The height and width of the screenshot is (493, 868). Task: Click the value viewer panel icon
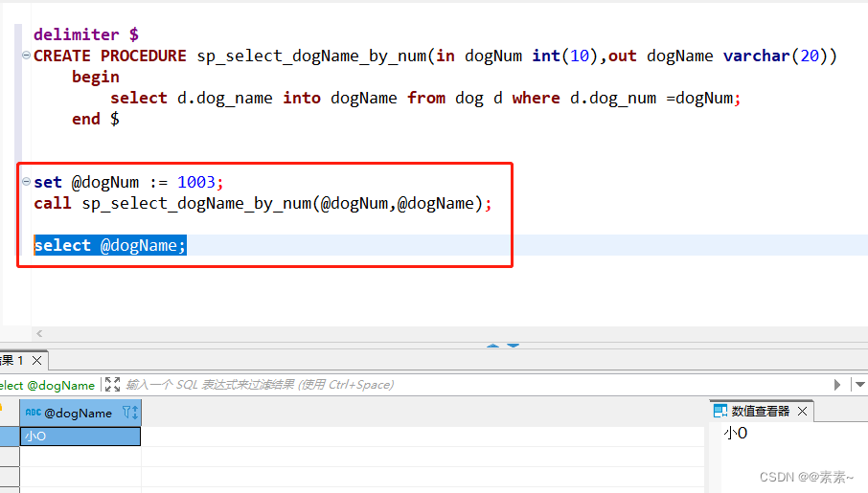[720, 411]
